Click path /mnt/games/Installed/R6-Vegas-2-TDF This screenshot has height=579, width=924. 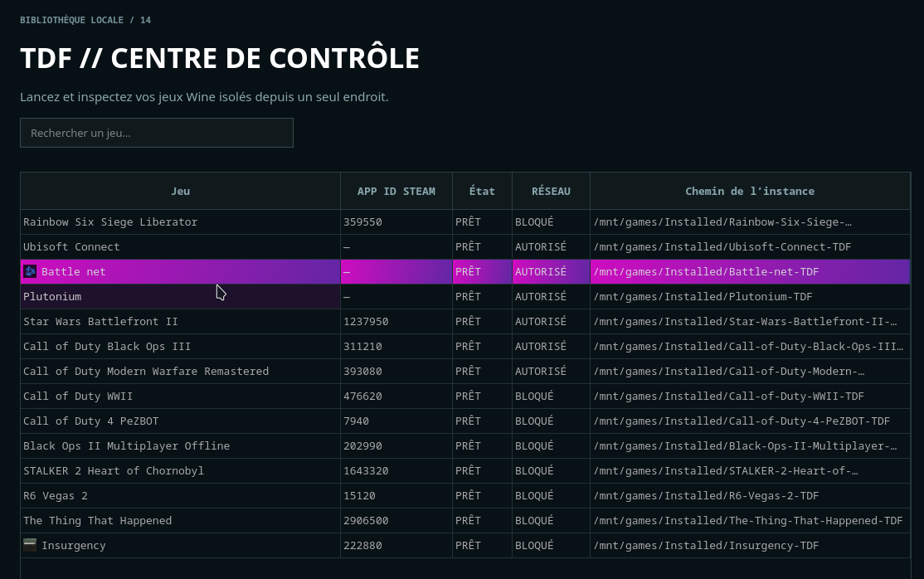point(706,495)
